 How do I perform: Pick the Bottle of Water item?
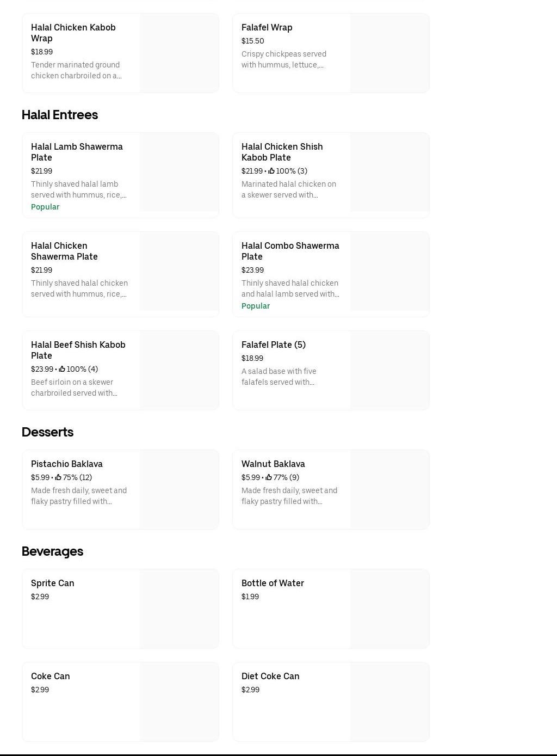(x=273, y=583)
